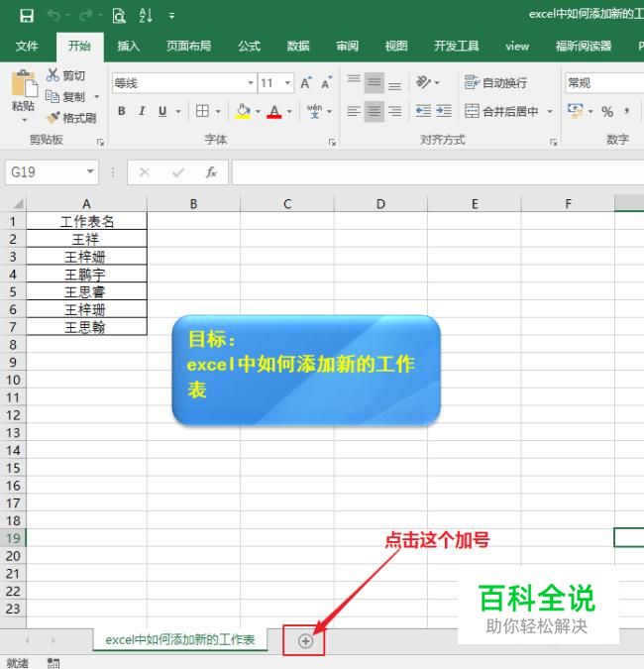Open Merge & Center dropdown arrow
Screen dimensions: 644x669
tap(550, 111)
